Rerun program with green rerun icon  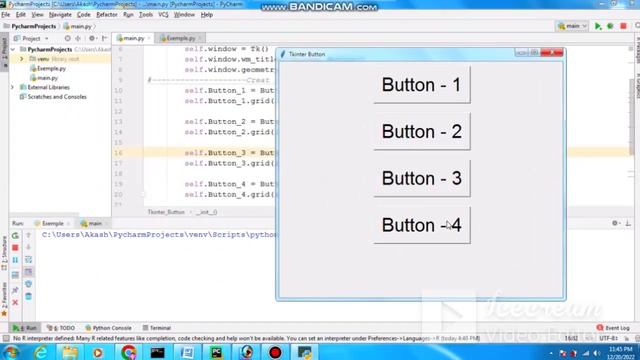coord(15,236)
